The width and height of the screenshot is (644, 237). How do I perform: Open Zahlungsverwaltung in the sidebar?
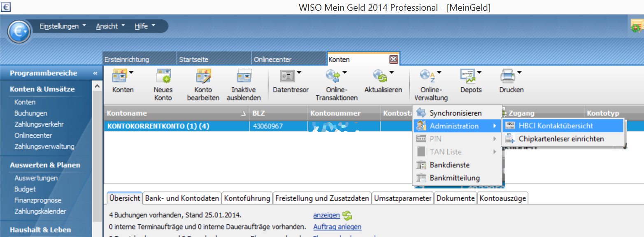coord(44,146)
